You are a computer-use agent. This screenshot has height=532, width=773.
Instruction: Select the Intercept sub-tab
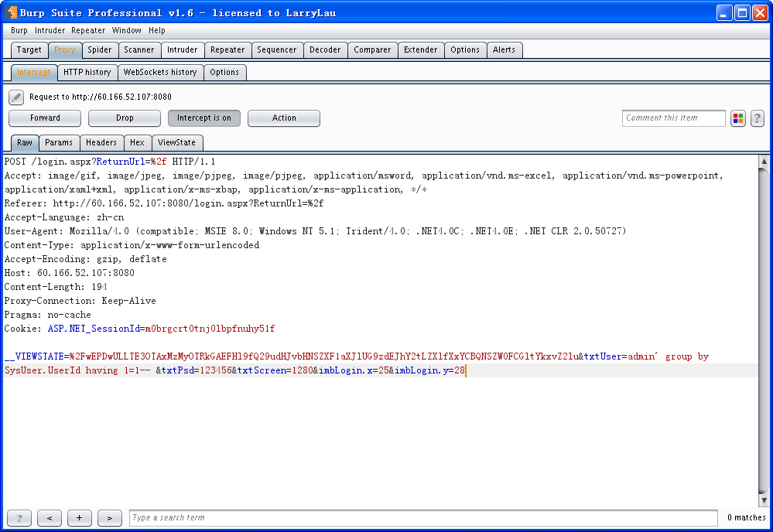click(x=33, y=73)
